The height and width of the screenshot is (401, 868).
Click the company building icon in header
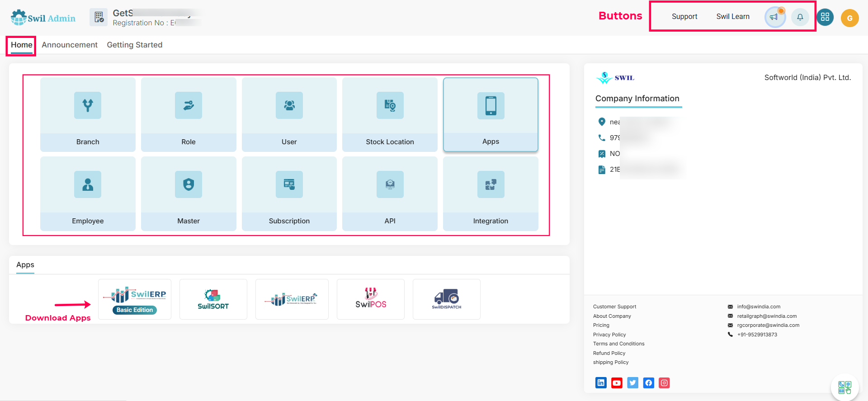99,17
